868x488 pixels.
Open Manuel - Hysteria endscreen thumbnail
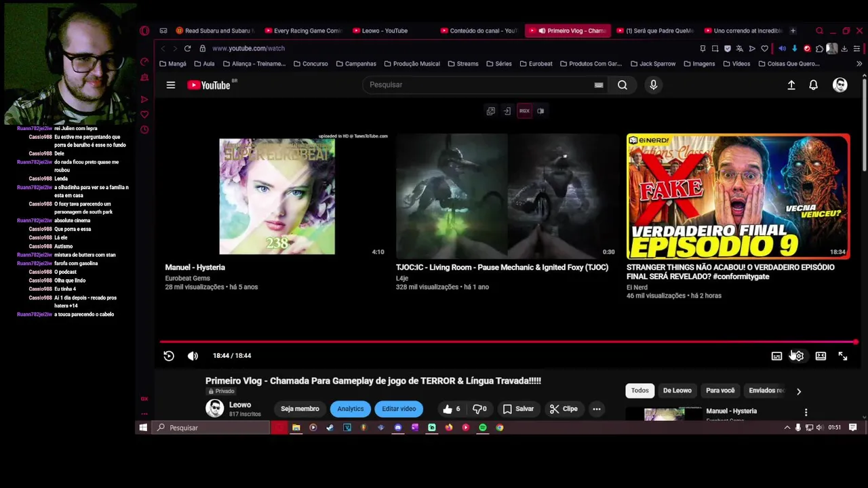[277, 197]
